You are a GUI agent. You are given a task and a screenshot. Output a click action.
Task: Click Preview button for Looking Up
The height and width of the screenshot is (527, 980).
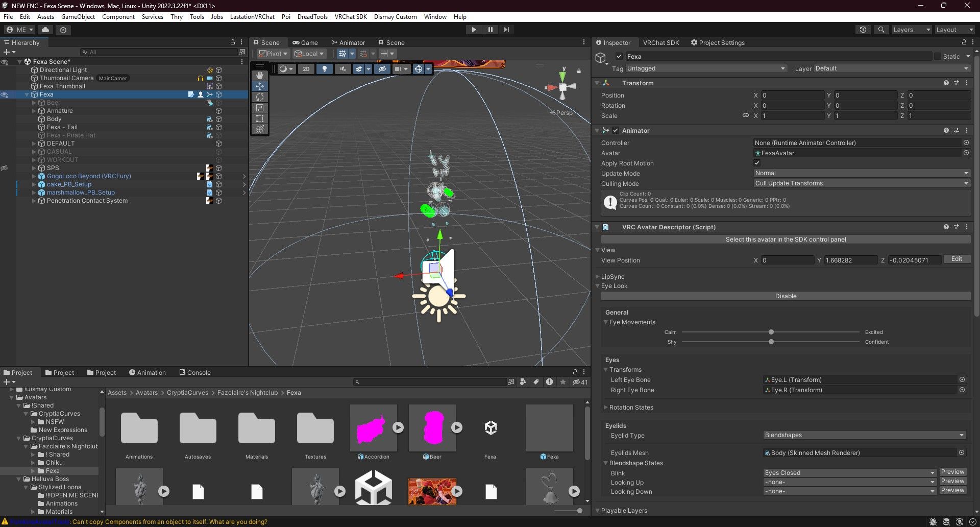click(x=952, y=481)
